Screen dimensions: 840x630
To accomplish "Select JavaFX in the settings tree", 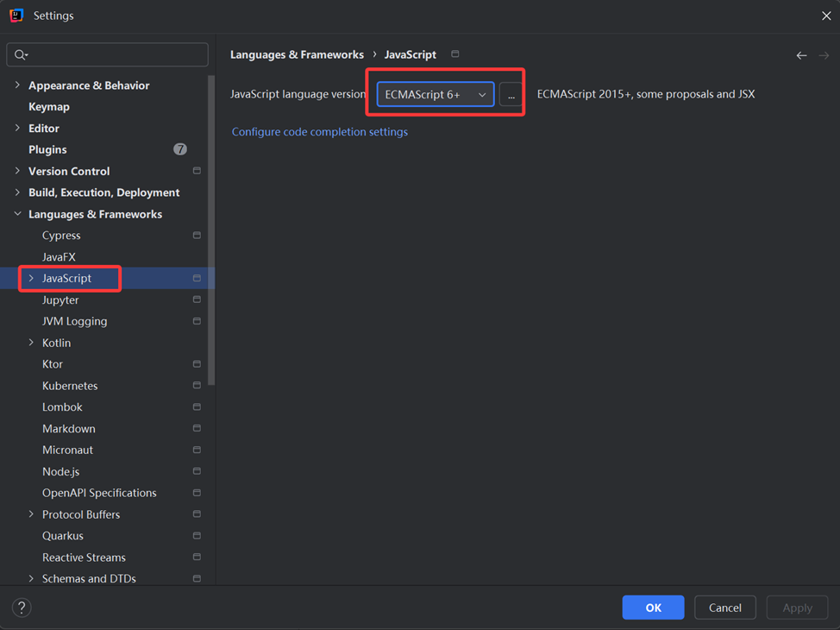I will coord(59,257).
